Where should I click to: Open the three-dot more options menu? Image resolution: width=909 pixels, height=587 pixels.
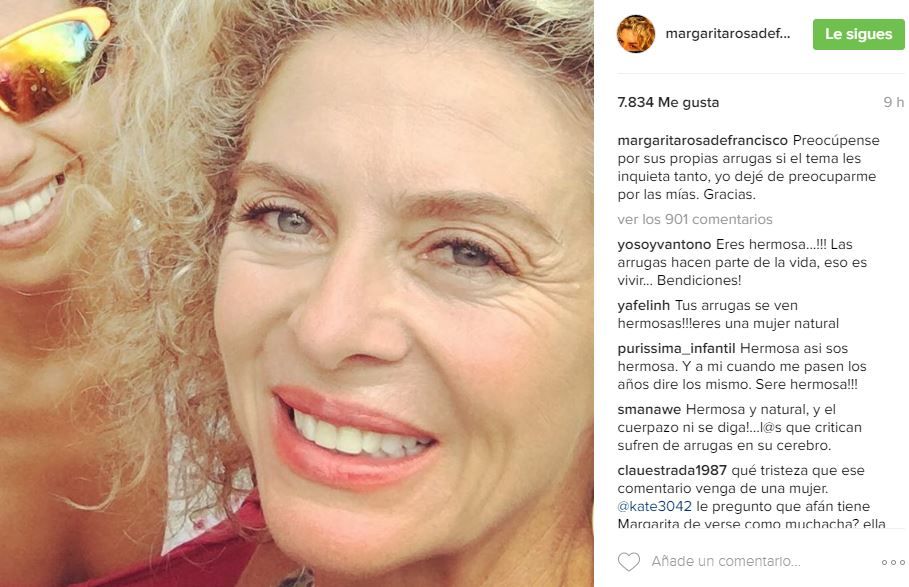pyautogui.click(x=893, y=562)
